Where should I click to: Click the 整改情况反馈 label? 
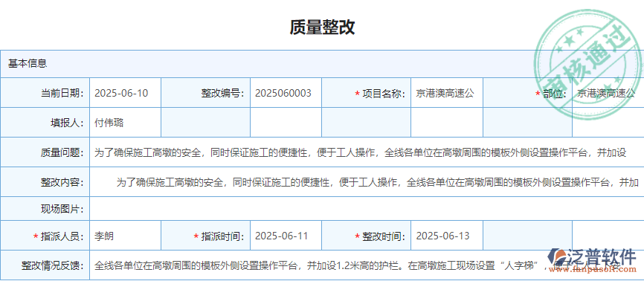click(53, 266)
